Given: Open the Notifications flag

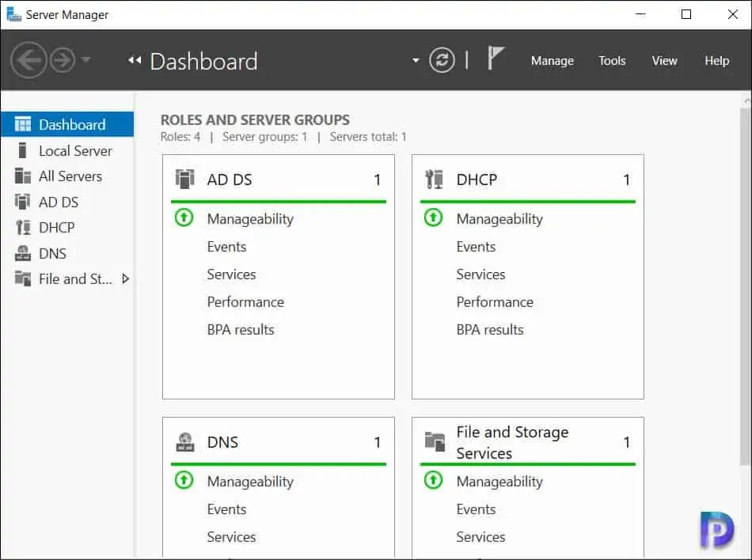Looking at the screenshot, I should point(496,58).
